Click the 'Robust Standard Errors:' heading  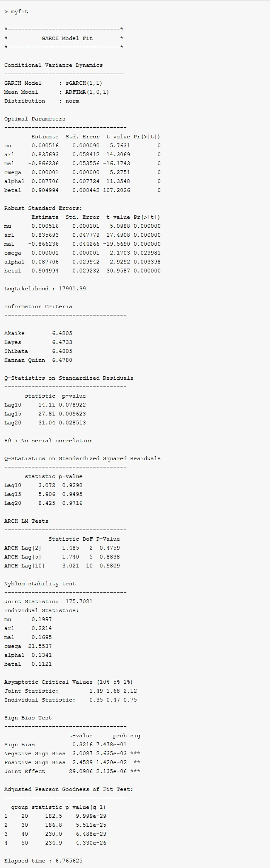(43, 208)
